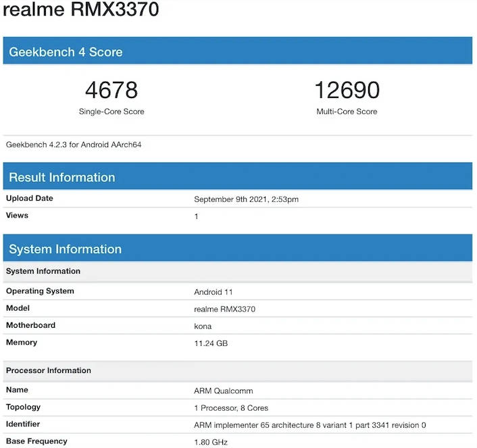The height and width of the screenshot is (448, 477).
Task: Click the Result Information section header
Action: (x=62, y=178)
